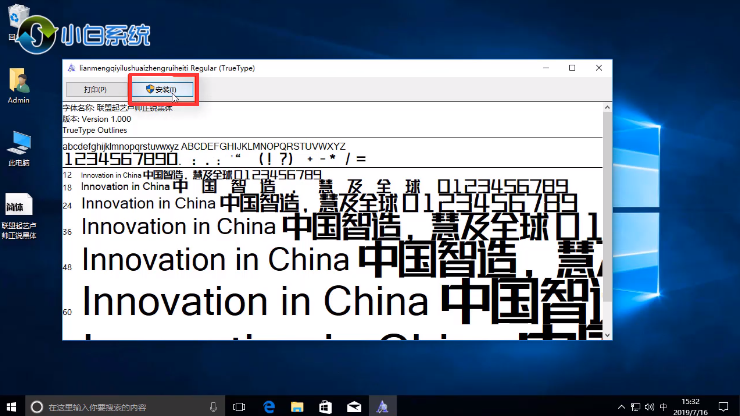Click the scrollbar down arrow in font viewer
This screenshot has height=416, width=740.
coord(607,335)
